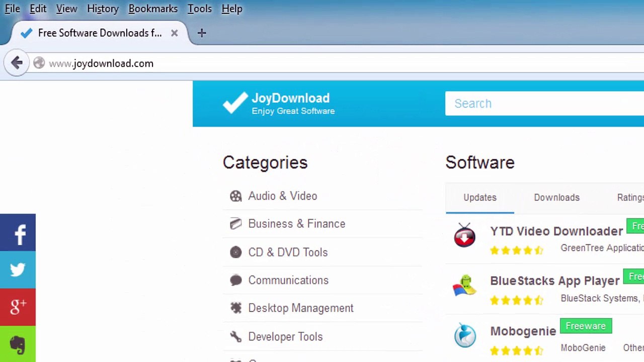
Task: Click the Freeware badge beside Mobogenie
Action: pos(586,326)
